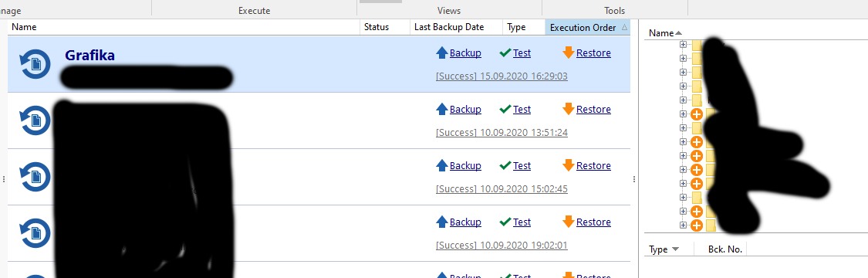
Task: Click the Bck. No. column header
Action: click(x=724, y=249)
